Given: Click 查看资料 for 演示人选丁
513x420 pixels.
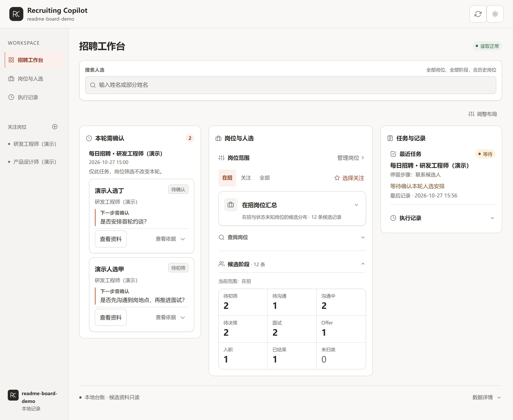Looking at the screenshot, I should tap(111, 239).
